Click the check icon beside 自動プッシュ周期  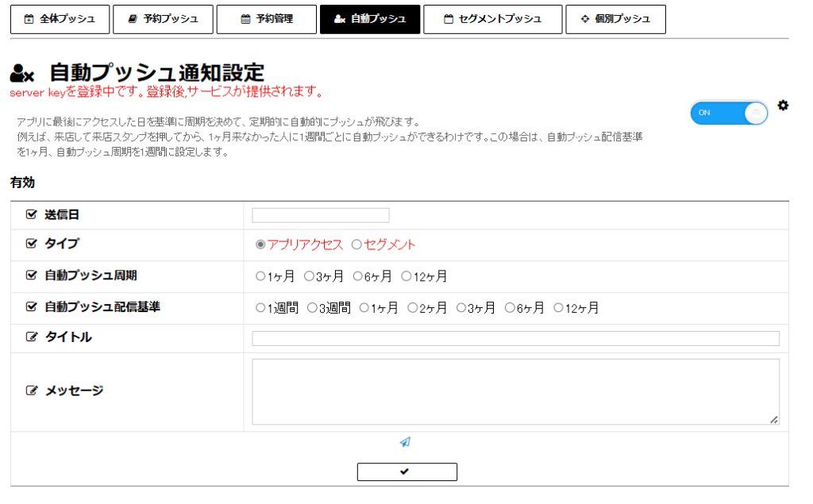(32, 275)
